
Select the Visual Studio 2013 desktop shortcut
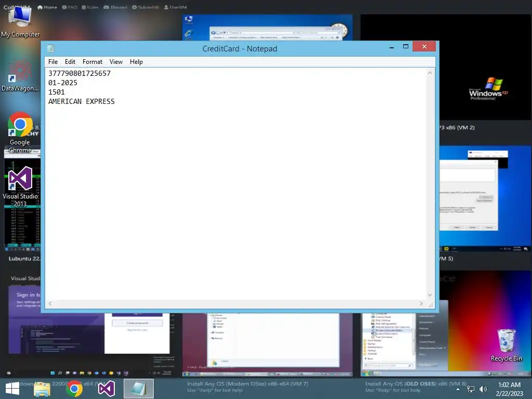pos(20,187)
